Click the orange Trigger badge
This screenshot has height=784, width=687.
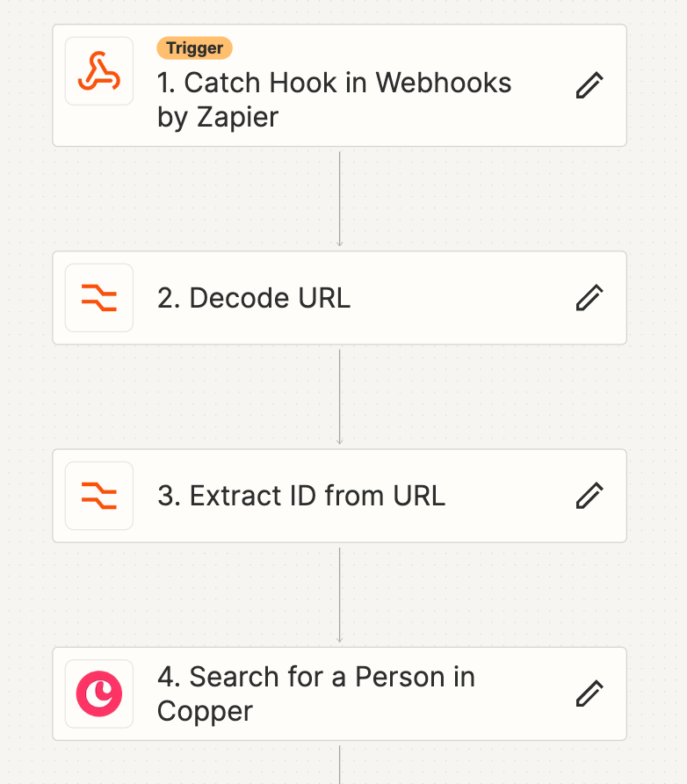[194, 47]
